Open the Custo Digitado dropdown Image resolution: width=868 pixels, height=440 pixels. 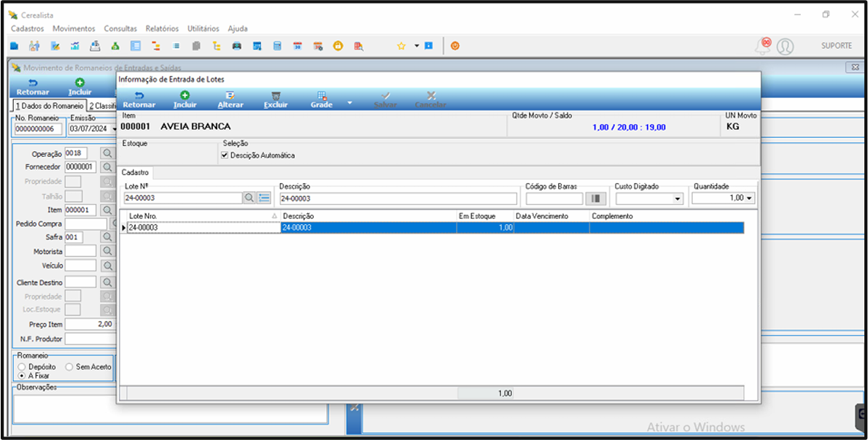coord(678,198)
